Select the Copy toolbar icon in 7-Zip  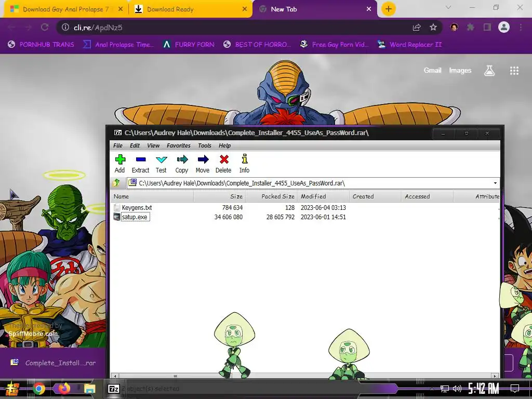click(x=182, y=164)
